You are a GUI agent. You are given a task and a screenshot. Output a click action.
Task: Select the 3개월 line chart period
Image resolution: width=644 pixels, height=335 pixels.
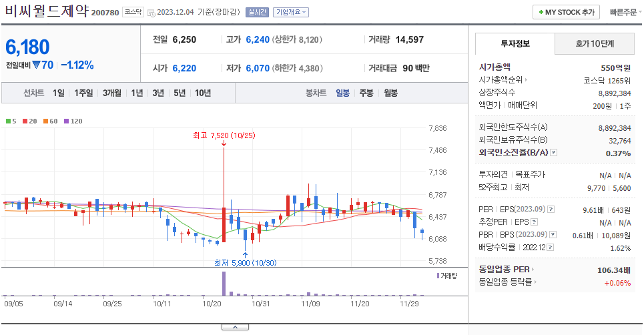pyautogui.click(x=111, y=93)
